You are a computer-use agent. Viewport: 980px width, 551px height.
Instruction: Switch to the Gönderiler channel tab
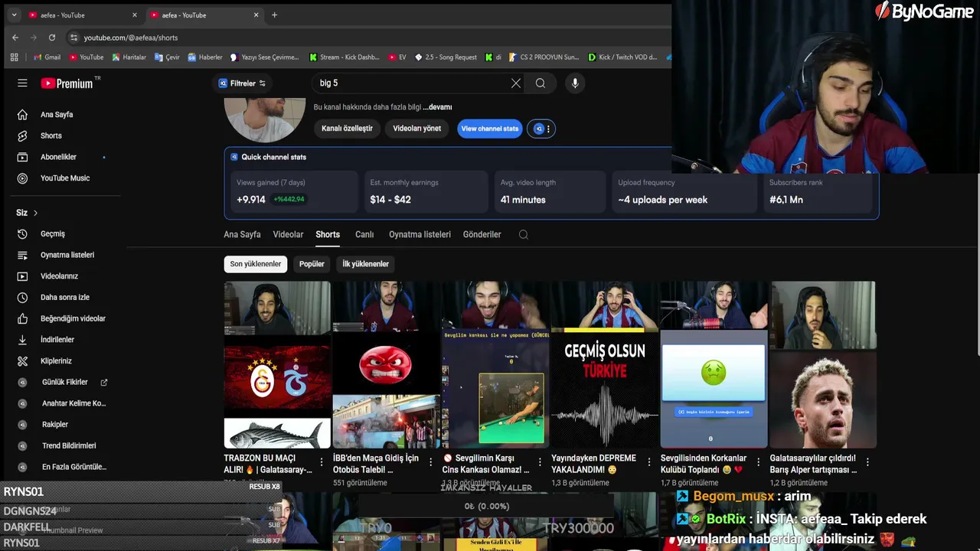(482, 235)
